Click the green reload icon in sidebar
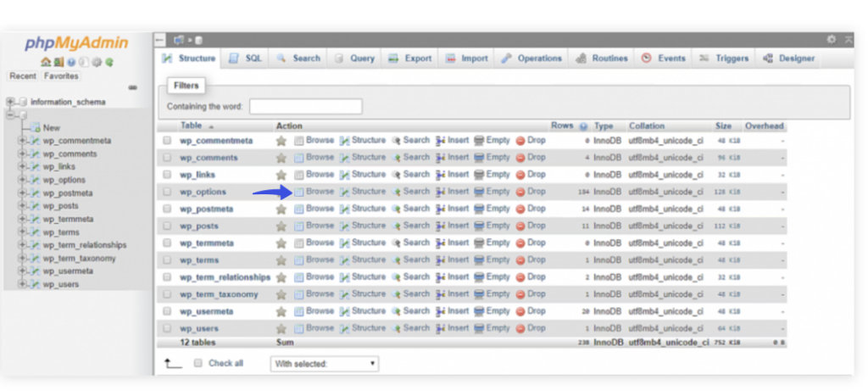The image size is (868, 391). tap(109, 62)
